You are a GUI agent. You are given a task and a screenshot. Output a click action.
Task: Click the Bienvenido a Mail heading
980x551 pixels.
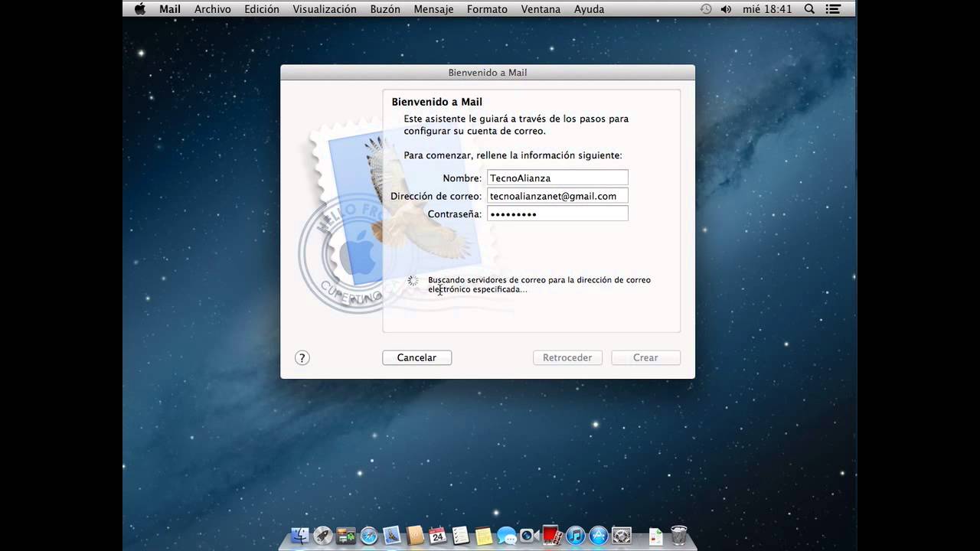tap(436, 102)
